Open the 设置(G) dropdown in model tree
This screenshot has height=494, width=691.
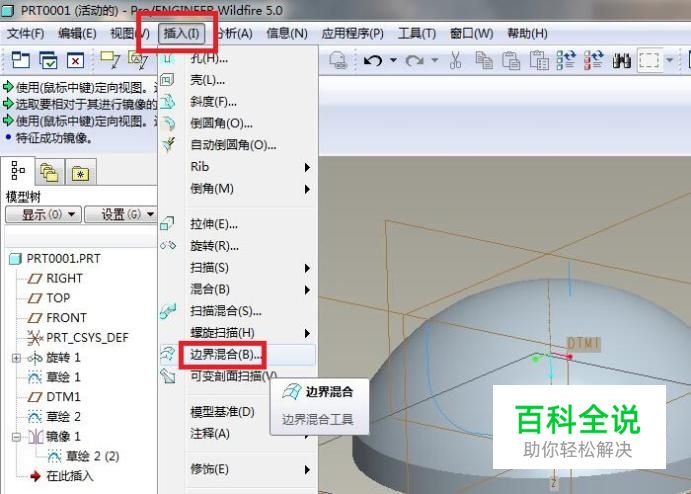[122, 215]
